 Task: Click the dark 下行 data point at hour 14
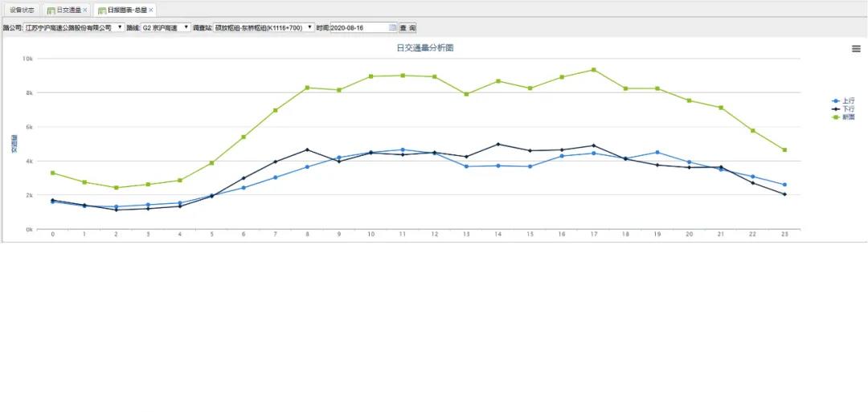click(498, 145)
